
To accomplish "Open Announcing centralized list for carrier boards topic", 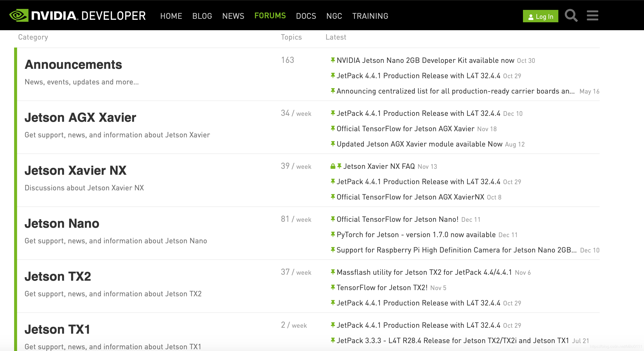I will [456, 91].
